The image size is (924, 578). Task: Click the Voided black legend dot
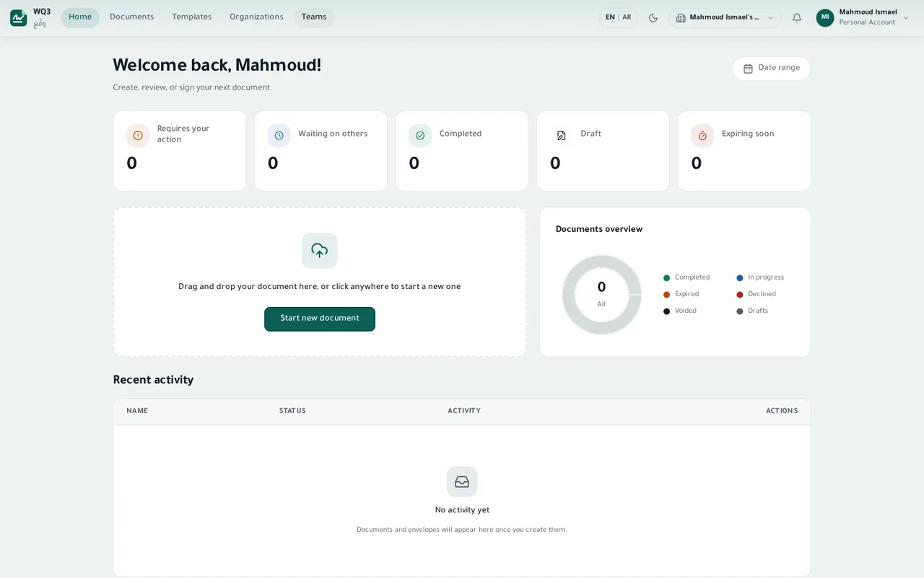666,311
